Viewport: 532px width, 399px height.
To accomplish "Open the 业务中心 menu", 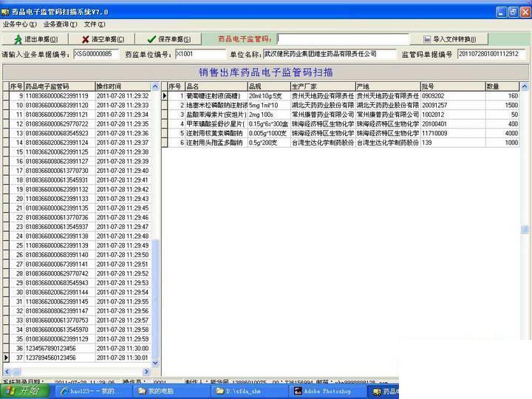I will (19, 24).
